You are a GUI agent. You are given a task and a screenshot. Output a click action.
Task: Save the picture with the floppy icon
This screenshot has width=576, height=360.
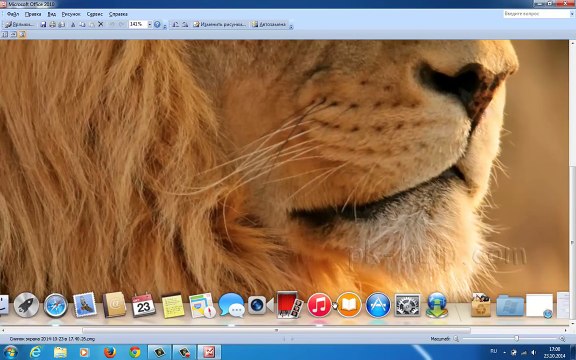click(x=43, y=24)
